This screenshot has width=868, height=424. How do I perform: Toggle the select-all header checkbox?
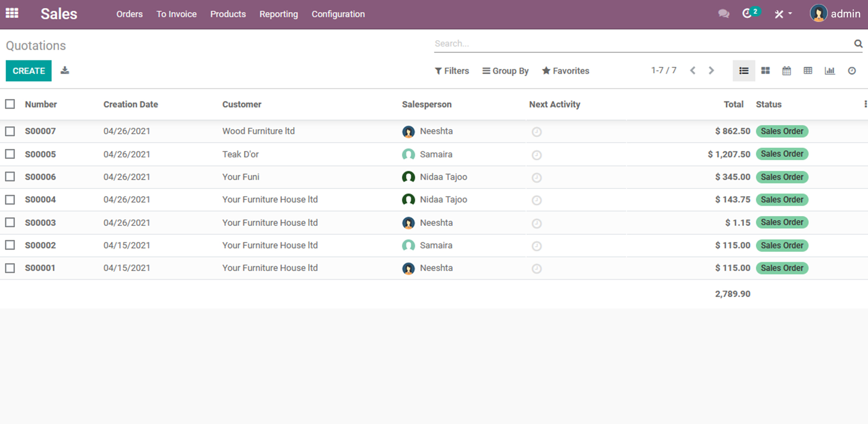pyautogui.click(x=10, y=104)
